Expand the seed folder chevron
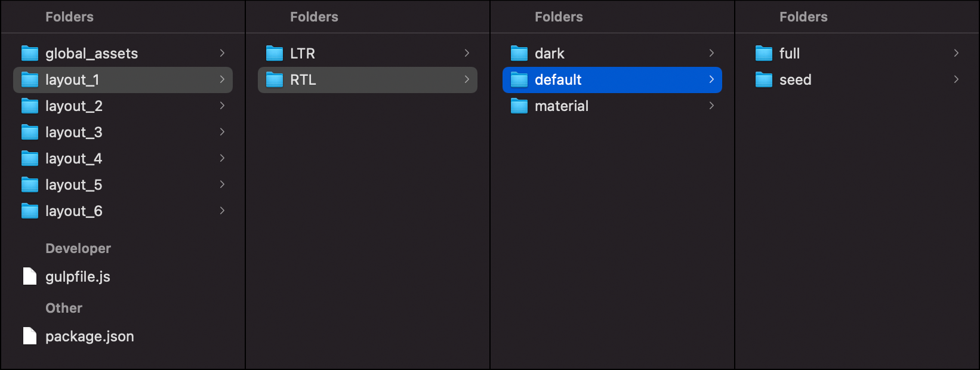980x370 pixels. point(956,79)
